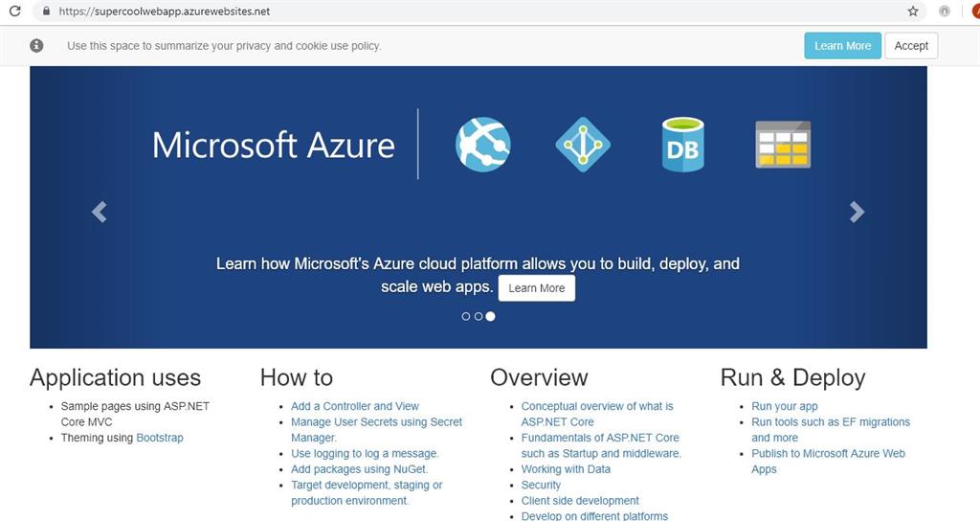
Task: Click the Azure DB database icon
Action: (x=682, y=145)
